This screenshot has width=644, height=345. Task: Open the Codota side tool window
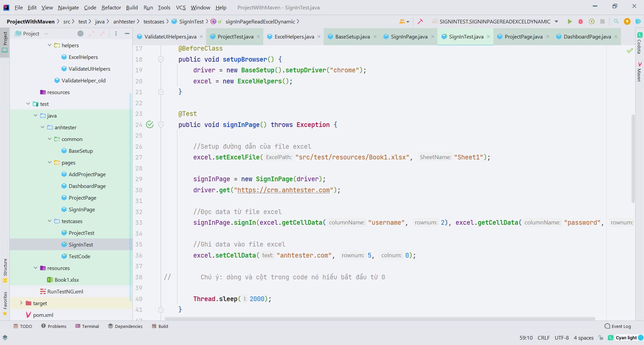click(x=639, y=43)
